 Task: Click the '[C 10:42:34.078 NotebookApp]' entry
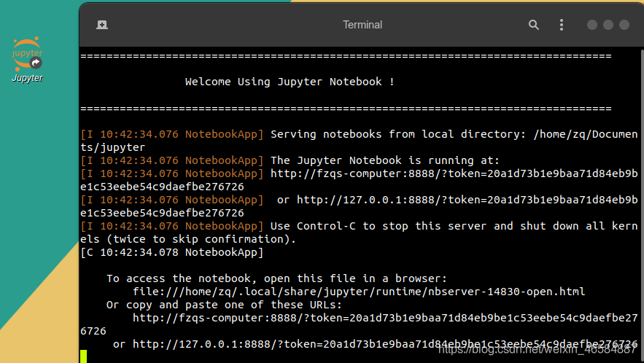click(x=171, y=252)
